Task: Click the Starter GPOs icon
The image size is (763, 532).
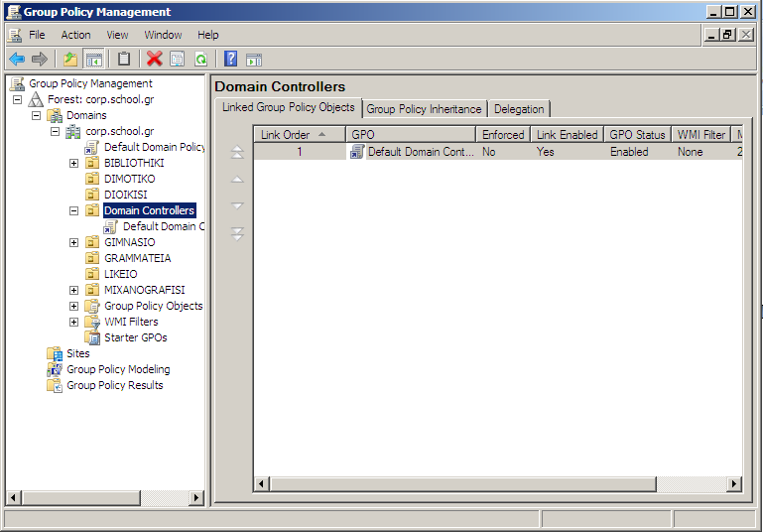Action: pos(92,337)
